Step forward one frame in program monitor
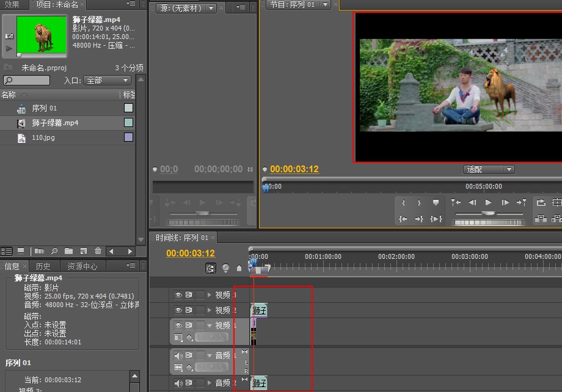 pos(505,203)
